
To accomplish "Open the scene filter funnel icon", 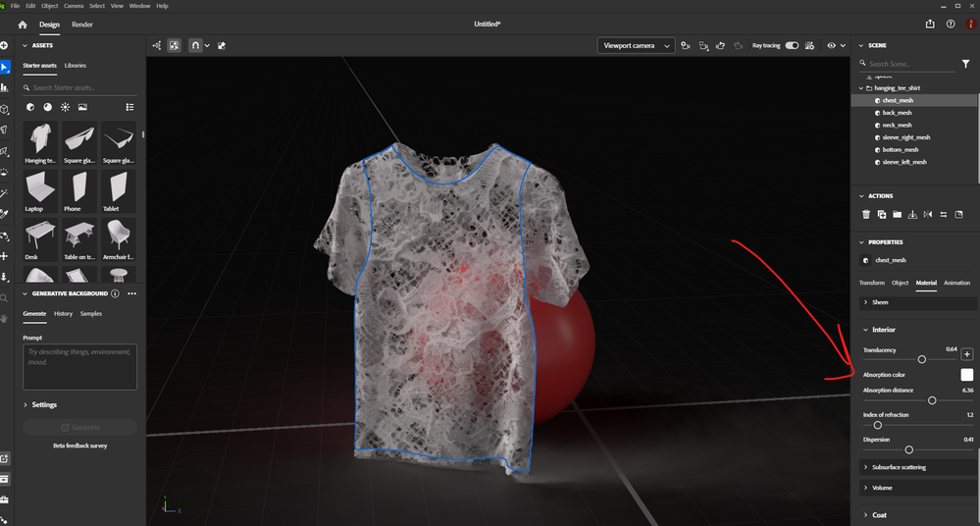I will [x=965, y=64].
